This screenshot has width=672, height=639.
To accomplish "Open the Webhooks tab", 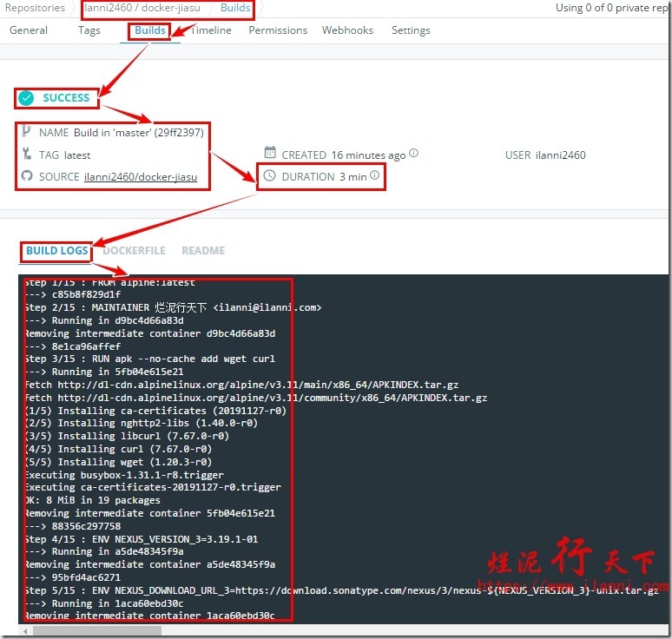I will point(347,30).
